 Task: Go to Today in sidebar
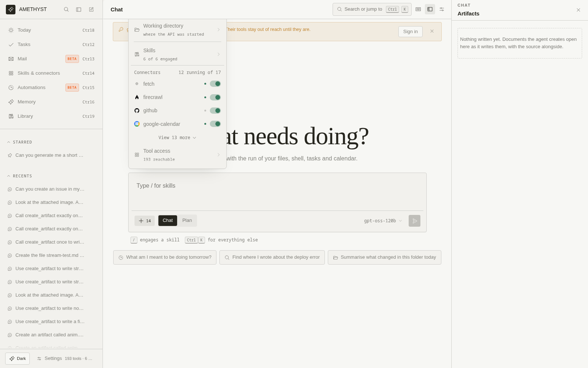(51, 30)
